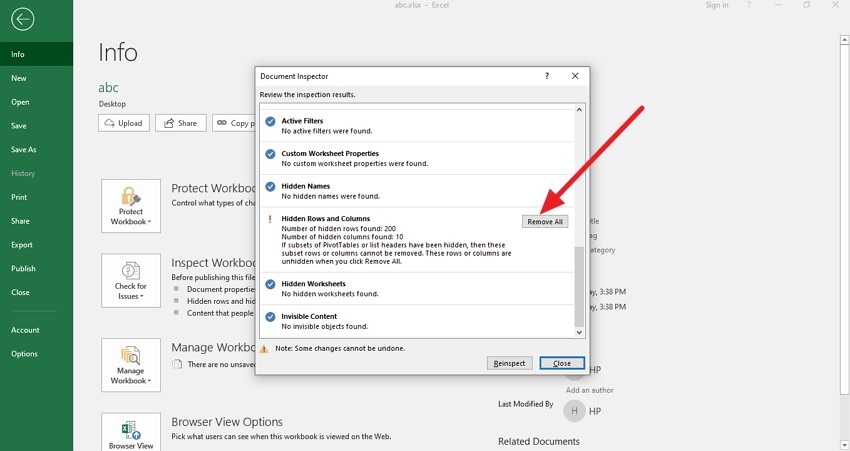This screenshot has width=850, height=451.
Task: Click Close button in Document Inspector
Action: 562,363
